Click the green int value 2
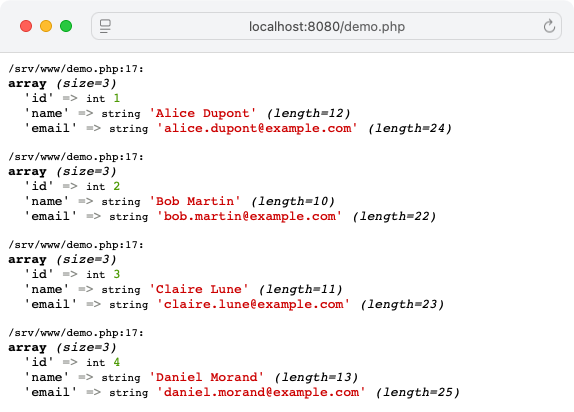The height and width of the screenshot is (412, 574). pos(117,186)
